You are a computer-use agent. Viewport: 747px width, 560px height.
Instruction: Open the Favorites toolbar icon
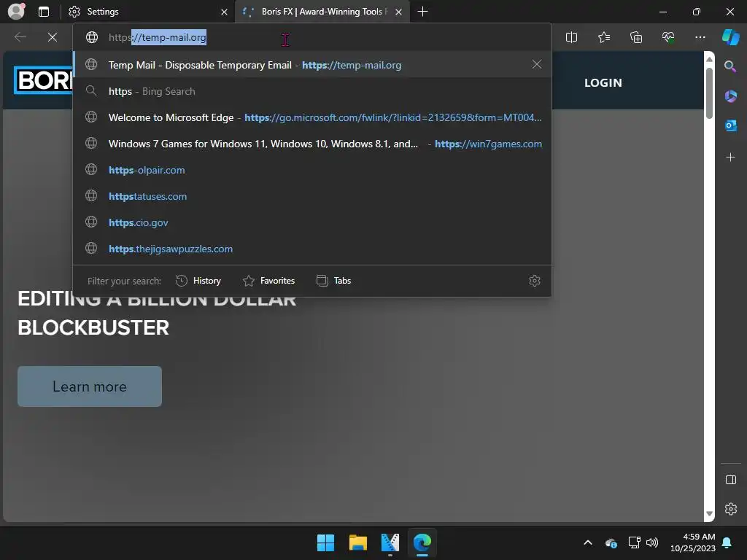(x=603, y=37)
